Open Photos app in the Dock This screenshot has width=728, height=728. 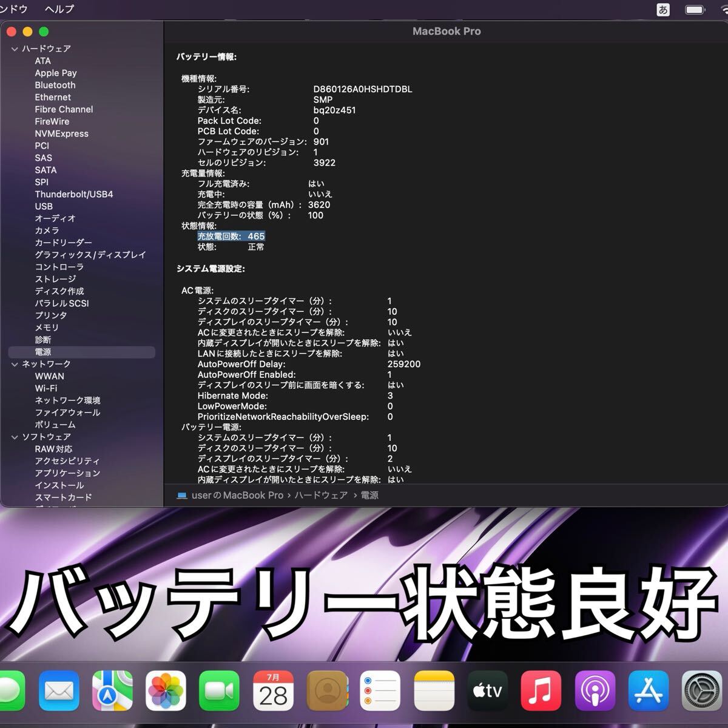coord(166,690)
